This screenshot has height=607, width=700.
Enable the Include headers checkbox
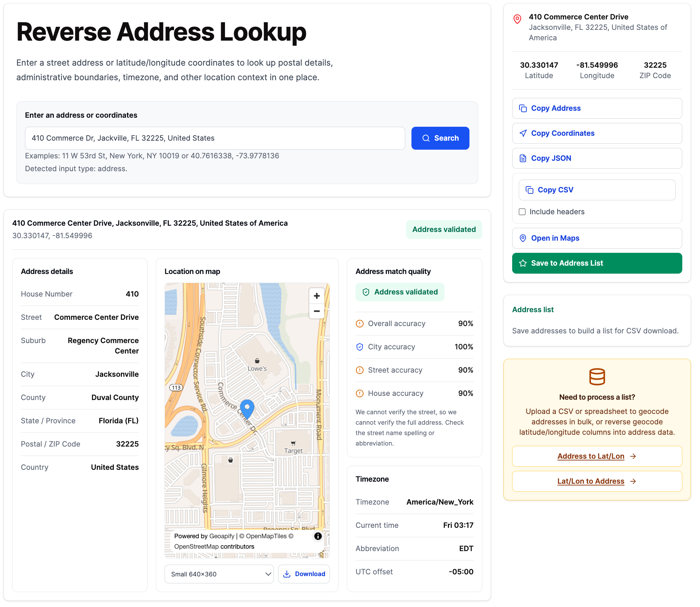click(x=522, y=212)
